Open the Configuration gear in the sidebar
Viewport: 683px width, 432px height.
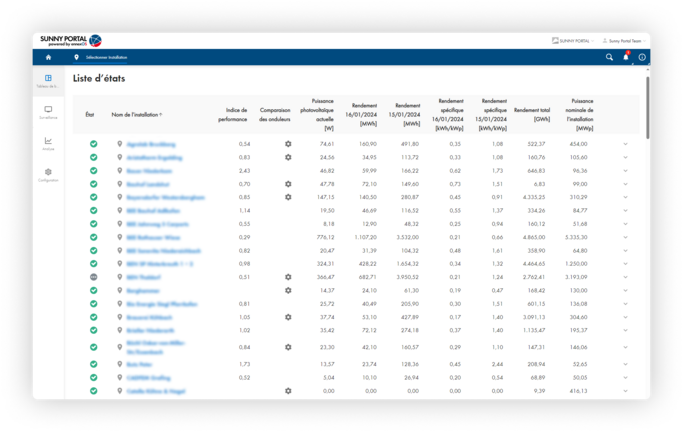click(48, 174)
